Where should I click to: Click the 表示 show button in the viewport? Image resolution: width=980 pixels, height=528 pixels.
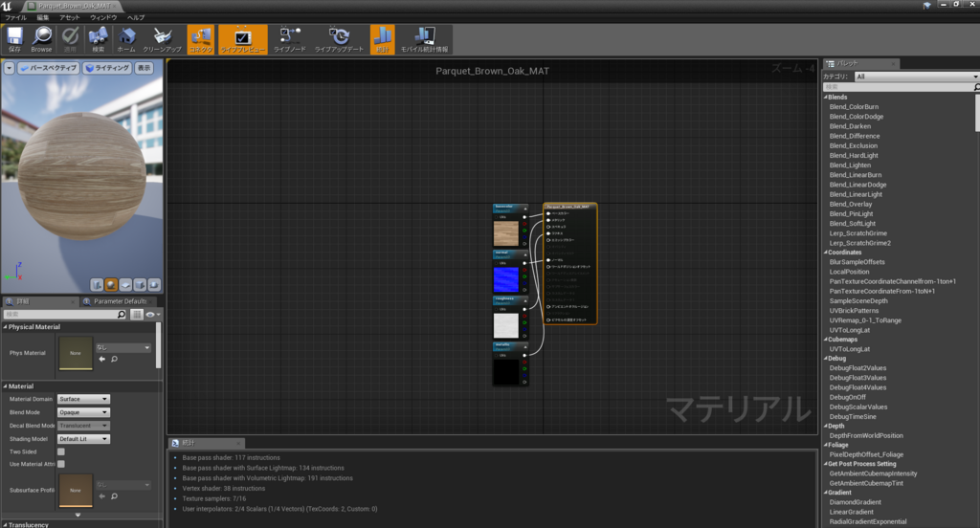point(145,68)
